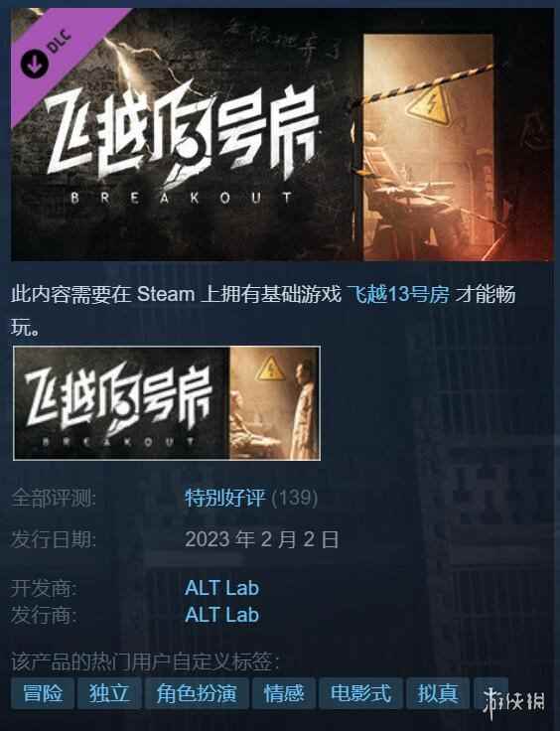Click the hazard sign in small capsule image
This screenshot has height=731, width=560.
click(271, 368)
